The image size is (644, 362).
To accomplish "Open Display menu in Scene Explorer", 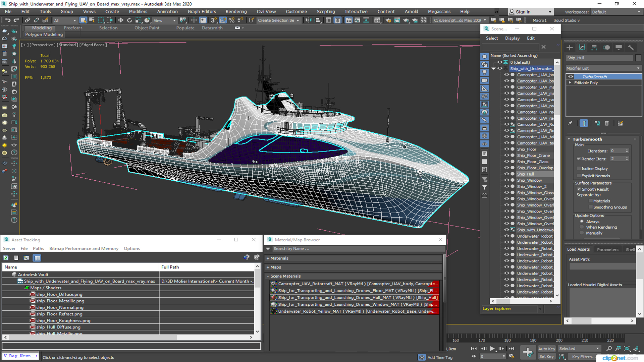I will point(513,38).
